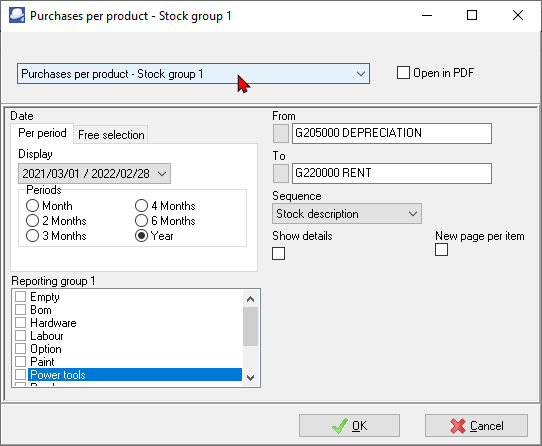542x446 pixels.
Task: Check the Bom reporting group
Action: point(21,309)
